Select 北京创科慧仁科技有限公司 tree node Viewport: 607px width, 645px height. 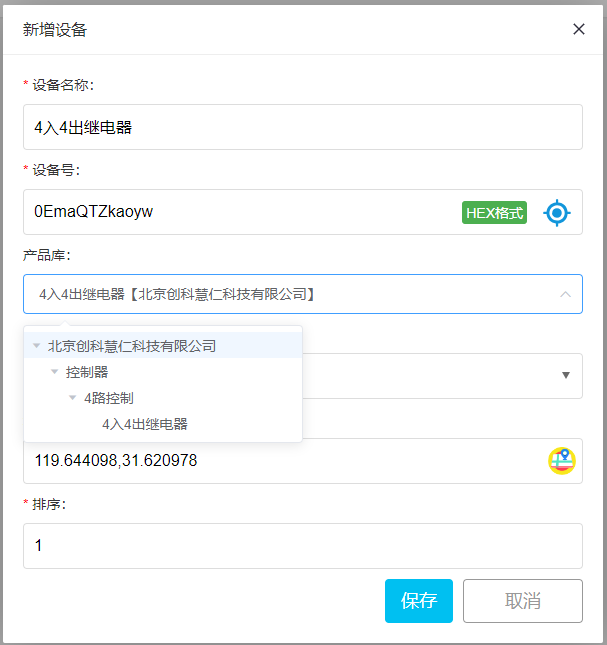[132, 346]
